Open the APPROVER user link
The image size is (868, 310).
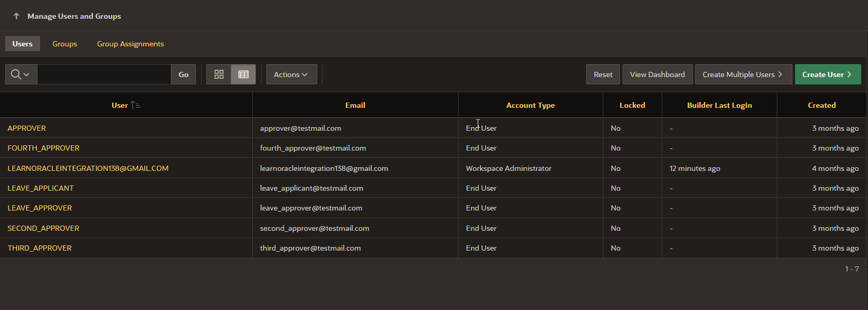27,128
